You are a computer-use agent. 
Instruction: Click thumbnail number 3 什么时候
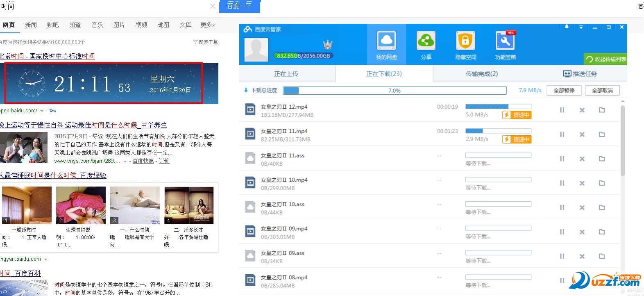click(135, 205)
